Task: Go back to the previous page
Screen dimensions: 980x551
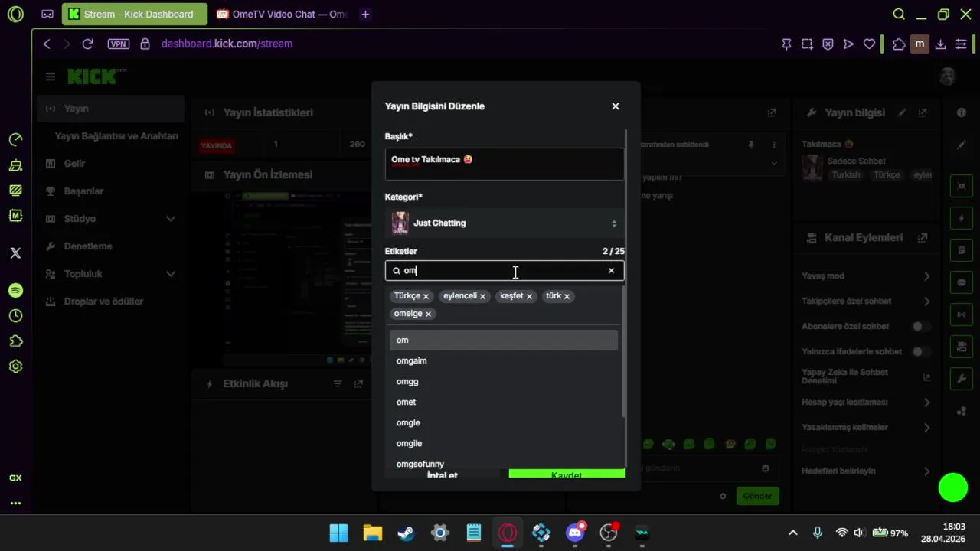Action: tap(47, 44)
